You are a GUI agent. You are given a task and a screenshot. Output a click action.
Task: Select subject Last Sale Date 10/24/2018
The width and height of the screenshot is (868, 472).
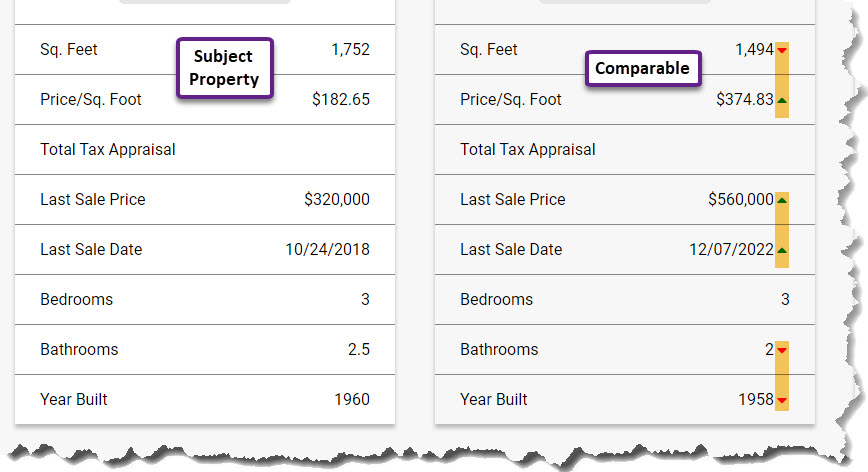[328, 250]
